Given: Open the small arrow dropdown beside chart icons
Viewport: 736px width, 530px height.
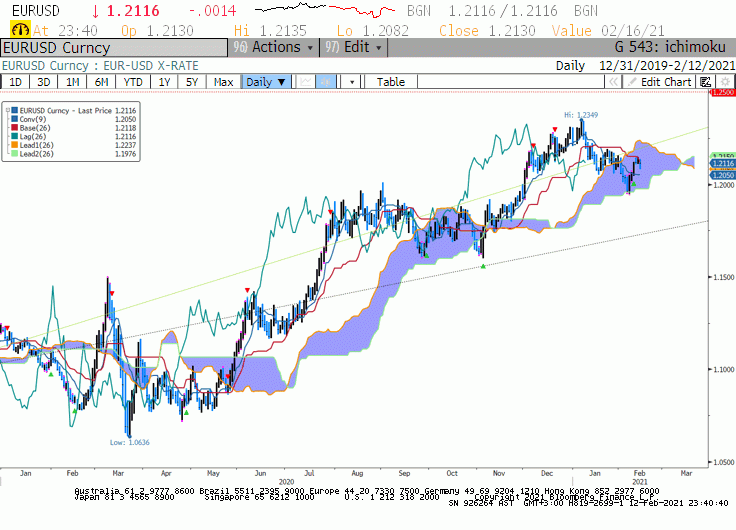Looking at the screenshot, I should [352, 82].
